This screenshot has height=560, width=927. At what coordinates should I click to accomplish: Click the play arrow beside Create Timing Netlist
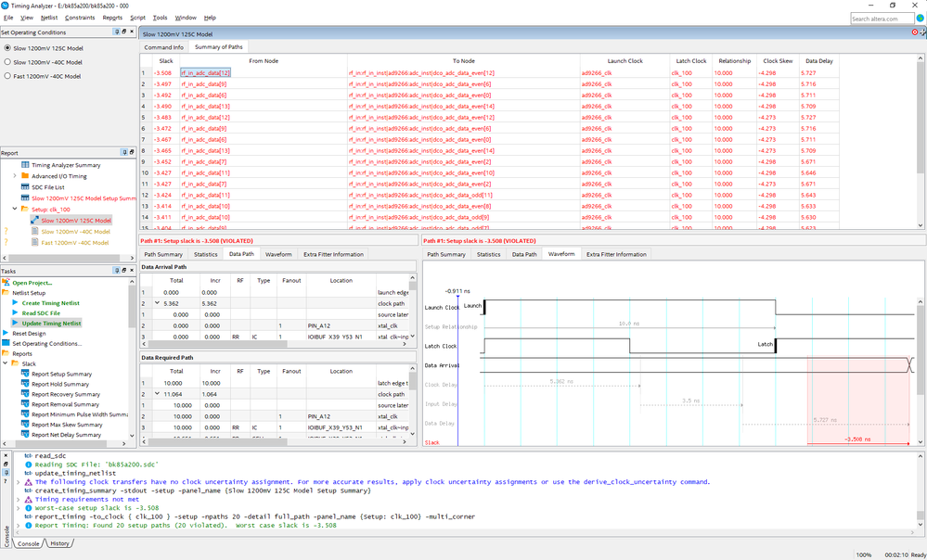click(16, 302)
